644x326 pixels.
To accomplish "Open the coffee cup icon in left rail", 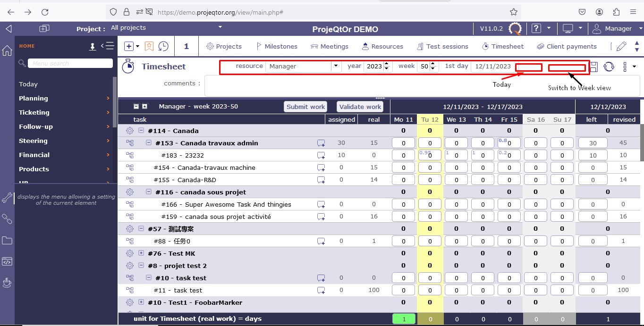I will [x=7, y=283].
